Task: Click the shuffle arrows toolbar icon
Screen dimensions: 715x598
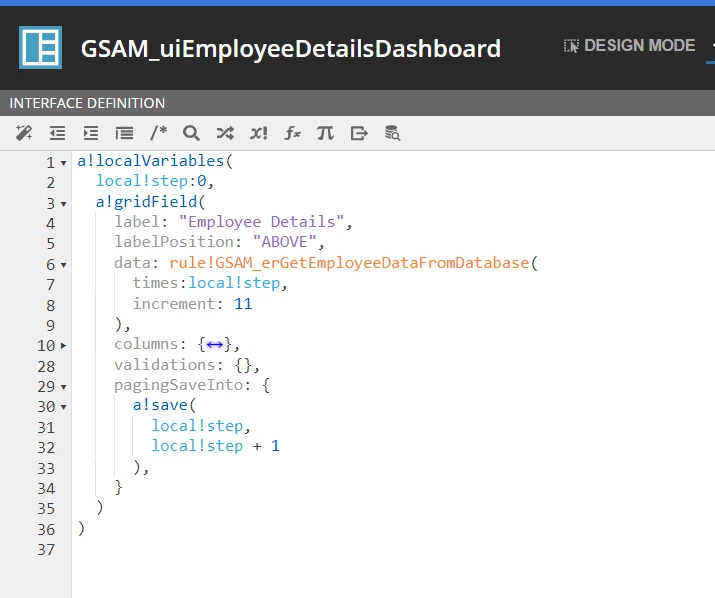Action: pyautogui.click(x=225, y=133)
